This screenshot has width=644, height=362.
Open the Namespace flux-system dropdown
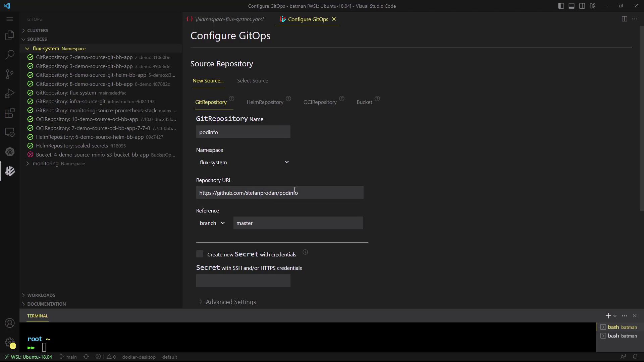[244, 162]
